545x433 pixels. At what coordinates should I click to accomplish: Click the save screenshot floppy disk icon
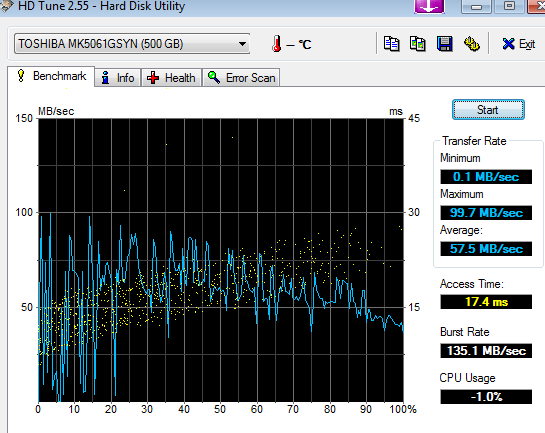445,44
